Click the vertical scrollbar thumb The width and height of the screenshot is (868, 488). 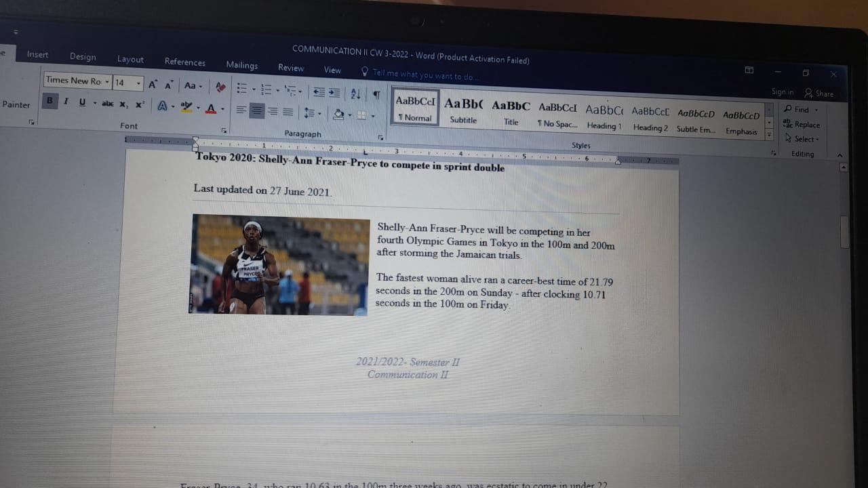[844, 232]
